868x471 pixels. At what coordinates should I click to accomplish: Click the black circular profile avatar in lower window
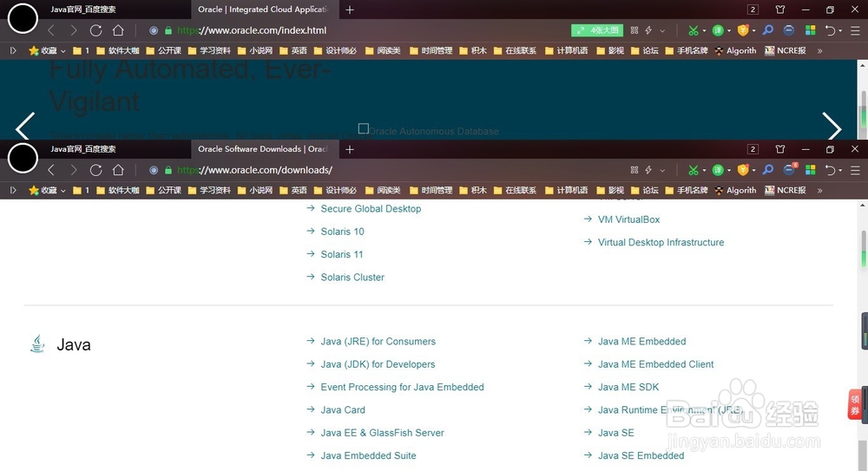point(23,158)
